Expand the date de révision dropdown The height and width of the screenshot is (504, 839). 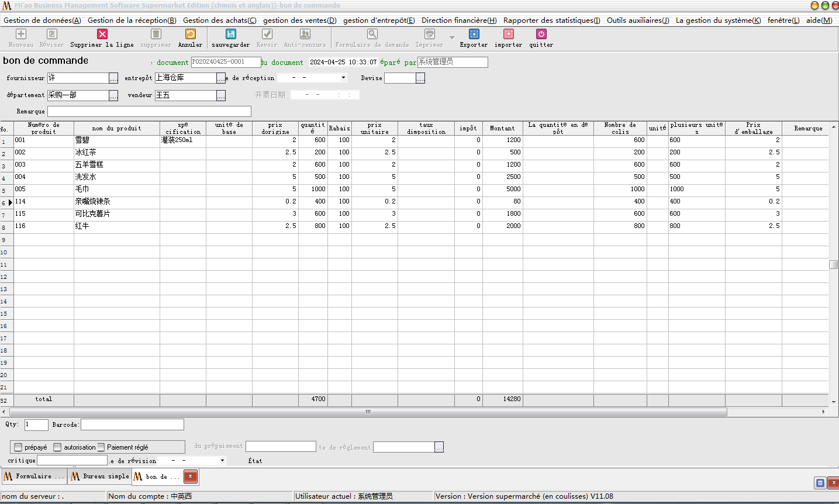click(x=222, y=461)
